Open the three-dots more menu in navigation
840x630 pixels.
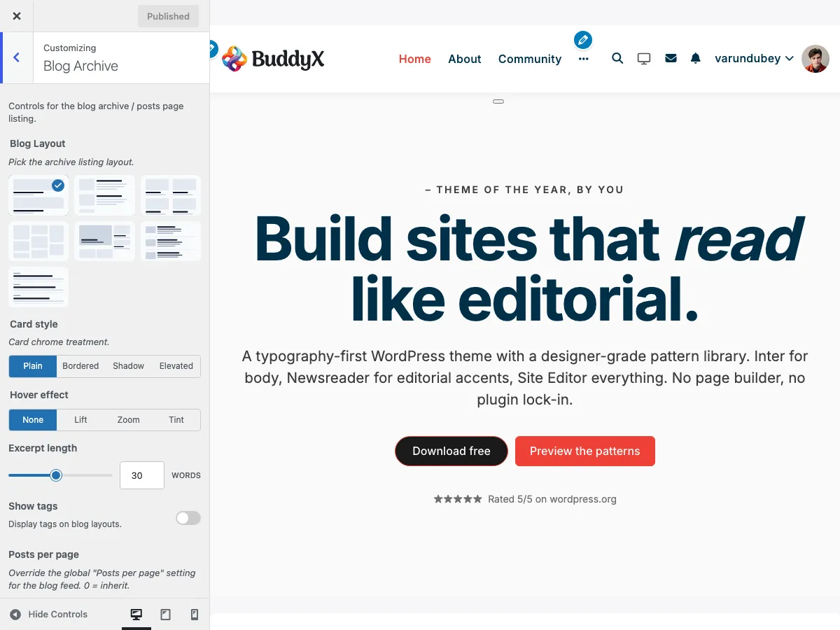pos(584,59)
